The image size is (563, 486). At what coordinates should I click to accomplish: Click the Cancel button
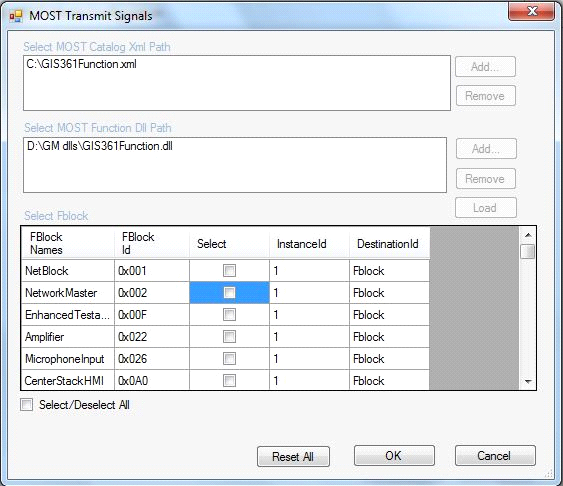pos(495,455)
